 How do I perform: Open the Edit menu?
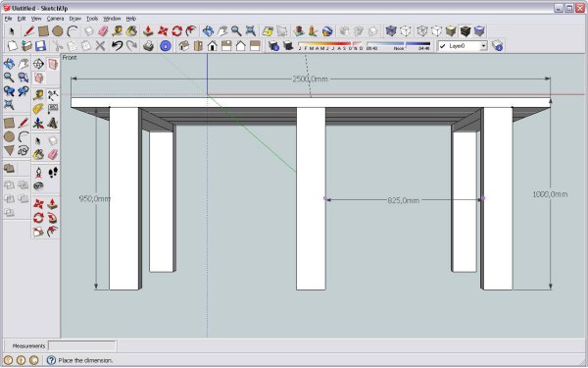pos(22,19)
